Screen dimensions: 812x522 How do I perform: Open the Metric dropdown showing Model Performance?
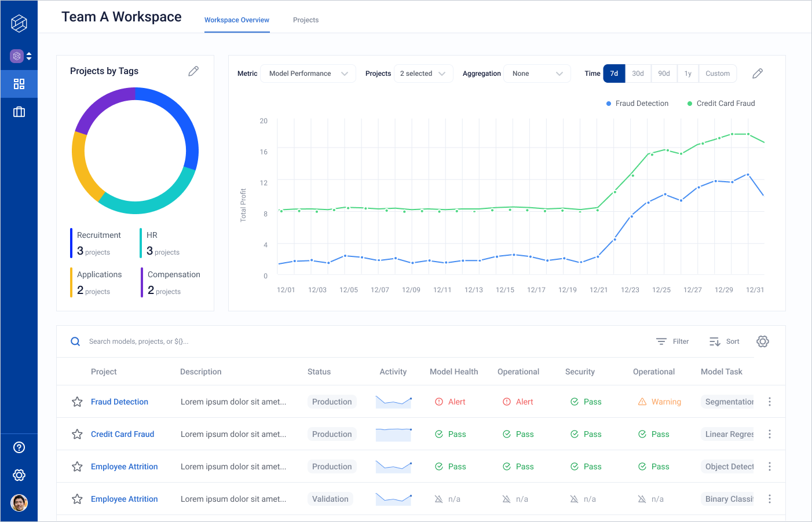tap(308, 73)
